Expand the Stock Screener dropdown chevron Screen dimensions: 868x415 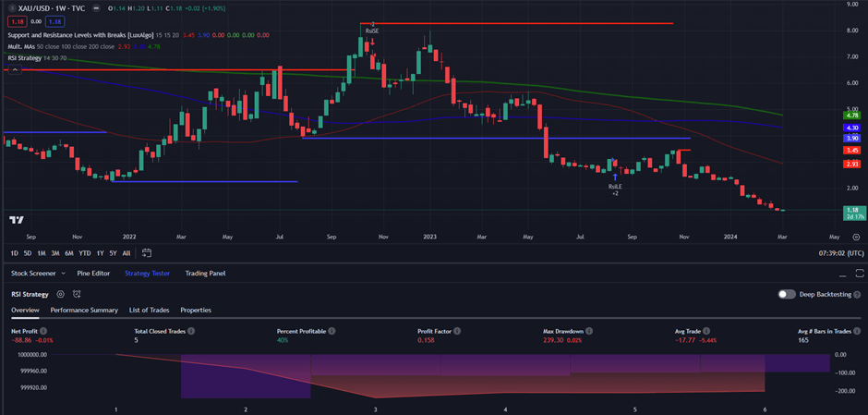(63, 274)
